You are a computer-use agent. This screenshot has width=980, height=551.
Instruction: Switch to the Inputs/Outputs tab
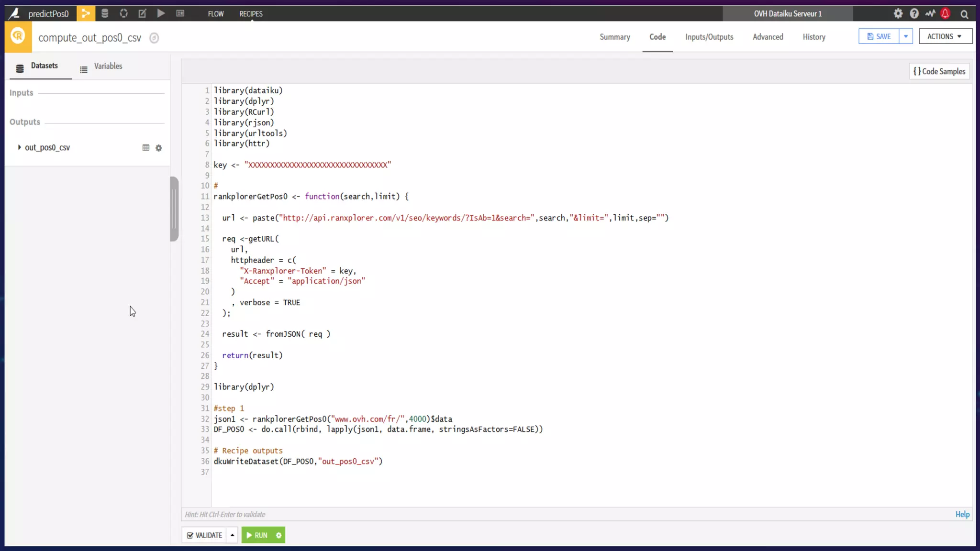point(709,37)
